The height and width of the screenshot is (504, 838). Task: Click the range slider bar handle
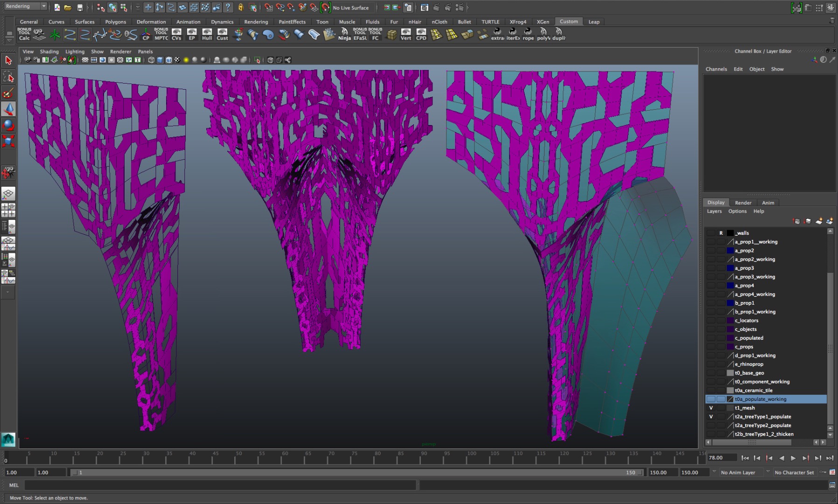point(357,472)
